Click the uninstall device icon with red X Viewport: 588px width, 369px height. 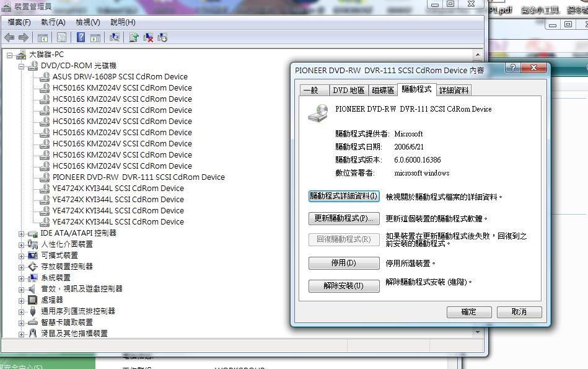(148, 37)
